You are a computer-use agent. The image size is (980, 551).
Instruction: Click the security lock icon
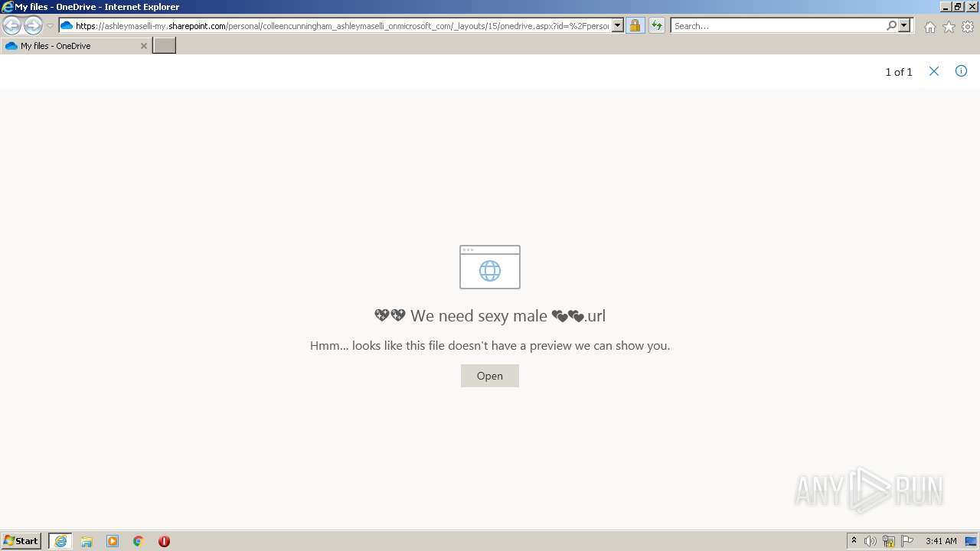[x=635, y=26]
